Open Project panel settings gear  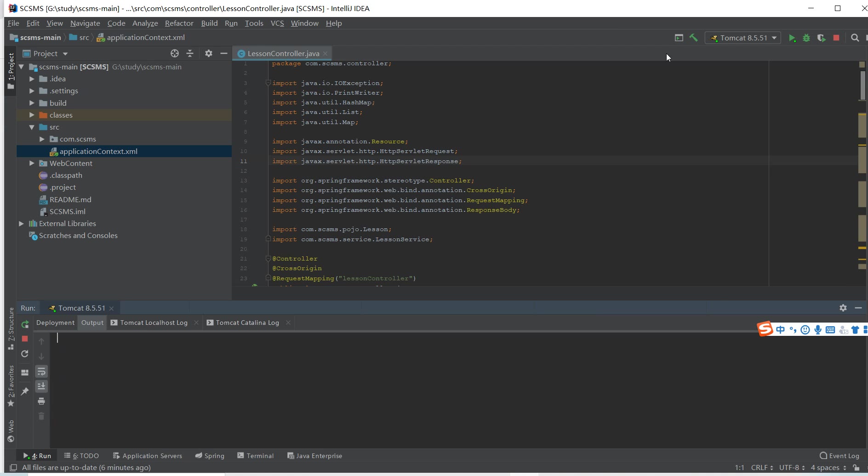coord(208,54)
